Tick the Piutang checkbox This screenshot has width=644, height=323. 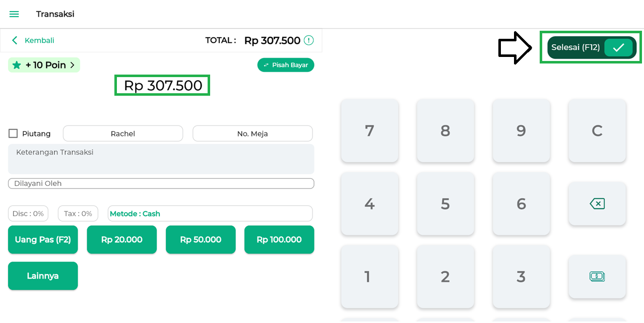click(x=13, y=134)
